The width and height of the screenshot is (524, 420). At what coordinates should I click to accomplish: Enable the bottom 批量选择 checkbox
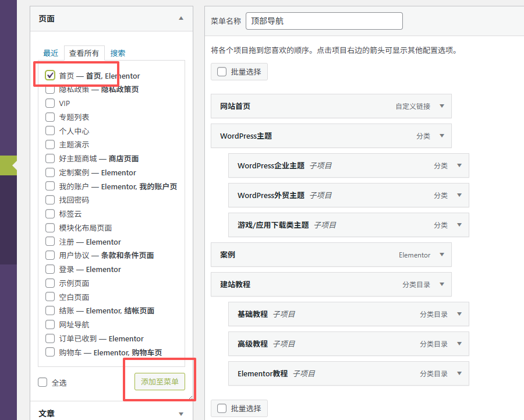(222, 408)
